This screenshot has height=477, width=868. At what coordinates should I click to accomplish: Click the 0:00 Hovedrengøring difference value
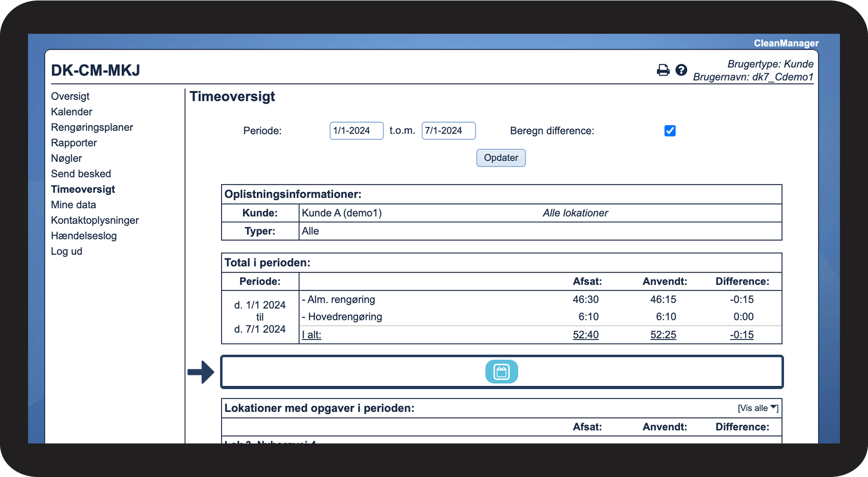point(744,316)
